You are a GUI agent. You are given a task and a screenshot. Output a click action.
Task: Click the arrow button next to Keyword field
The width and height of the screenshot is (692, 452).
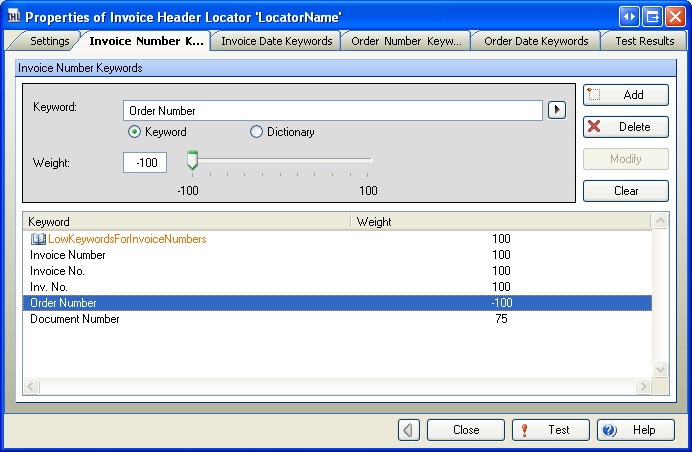tap(557, 110)
